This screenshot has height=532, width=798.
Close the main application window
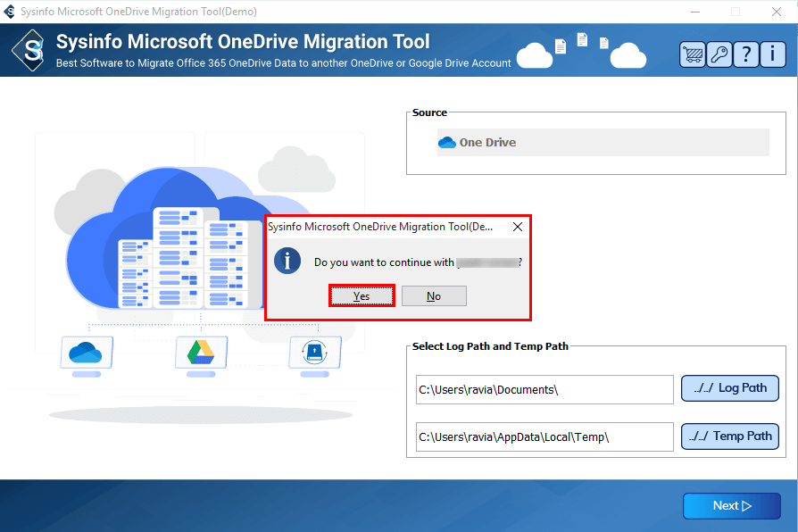click(x=776, y=12)
